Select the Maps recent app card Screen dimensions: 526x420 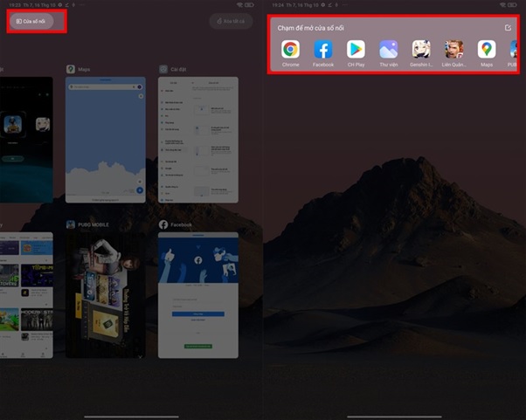point(105,140)
